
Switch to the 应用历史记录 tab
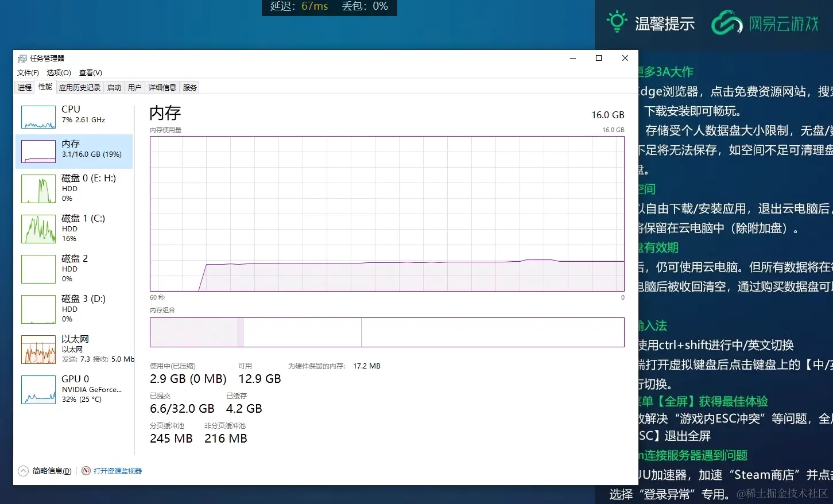click(80, 88)
